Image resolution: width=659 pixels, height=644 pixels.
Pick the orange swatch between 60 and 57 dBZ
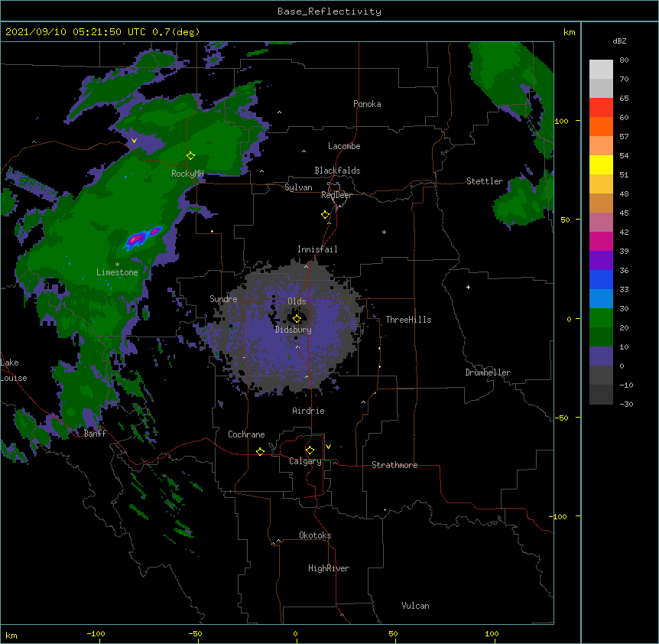pos(601,126)
